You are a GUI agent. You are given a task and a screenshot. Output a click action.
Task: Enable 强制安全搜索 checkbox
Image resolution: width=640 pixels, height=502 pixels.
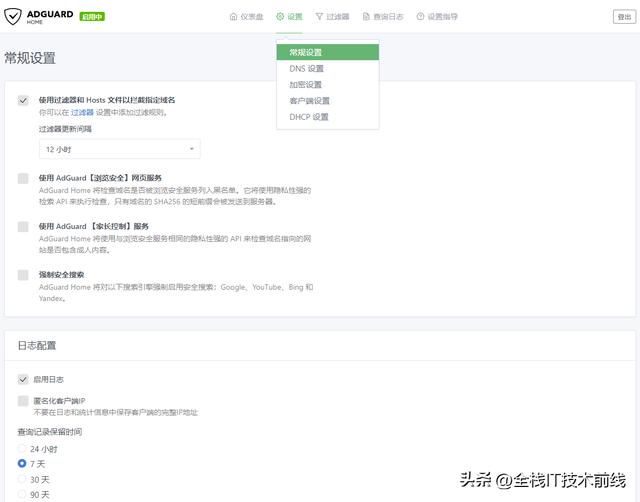coord(23,275)
